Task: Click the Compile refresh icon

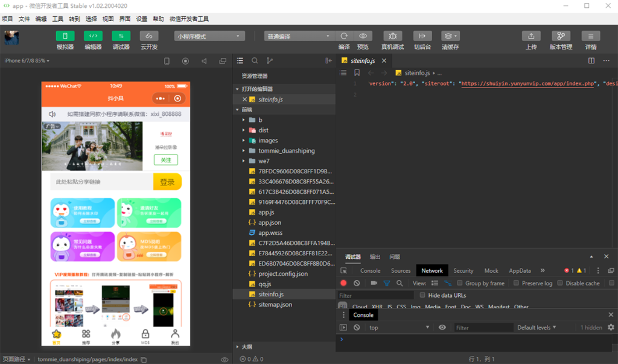Action: coord(344,36)
